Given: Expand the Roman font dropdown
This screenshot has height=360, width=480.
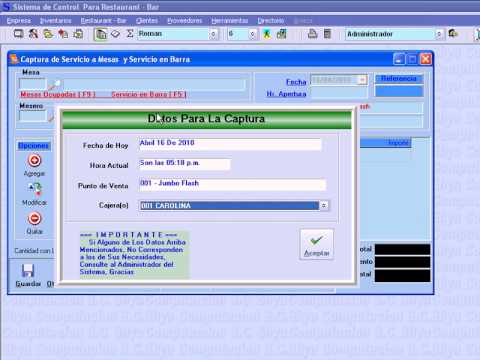Looking at the screenshot, I should (213, 34).
